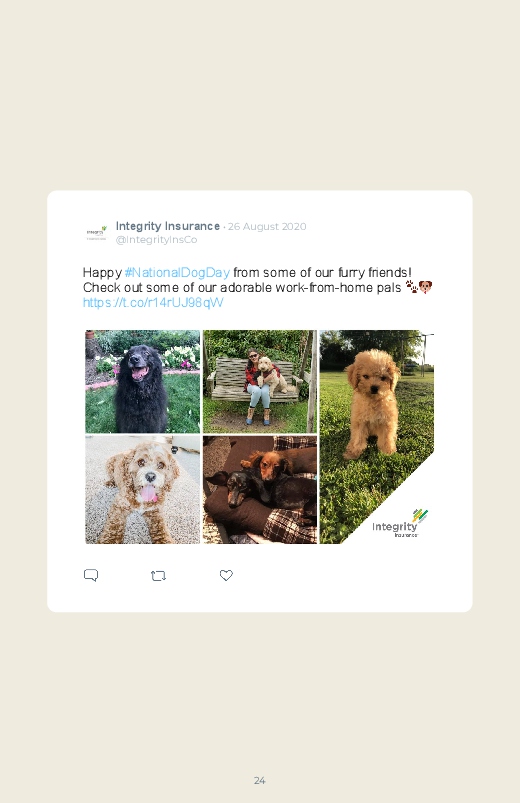The image size is (520, 803).
Task: Follow the https://t.co/r14rUJ98qW link
Action: click(x=153, y=303)
